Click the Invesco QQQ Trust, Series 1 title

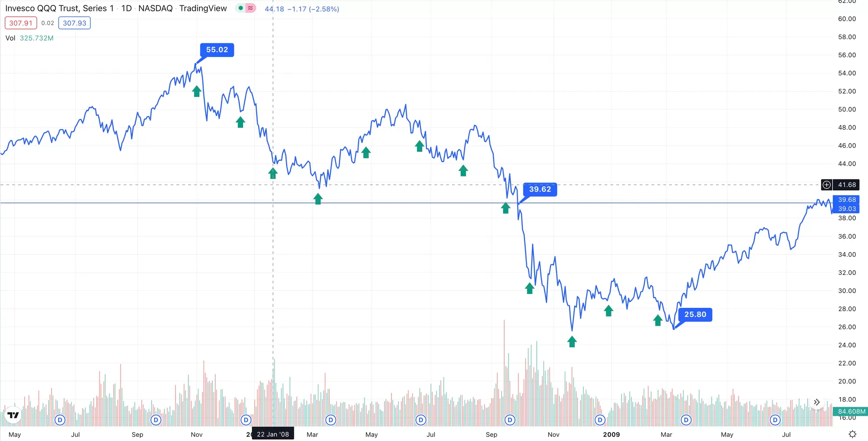(x=59, y=8)
